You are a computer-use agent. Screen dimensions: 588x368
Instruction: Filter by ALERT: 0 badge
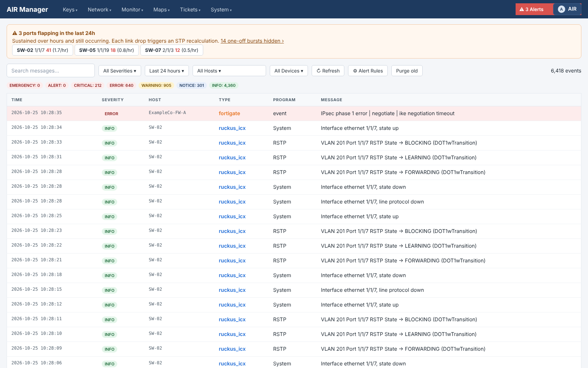tap(57, 85)
